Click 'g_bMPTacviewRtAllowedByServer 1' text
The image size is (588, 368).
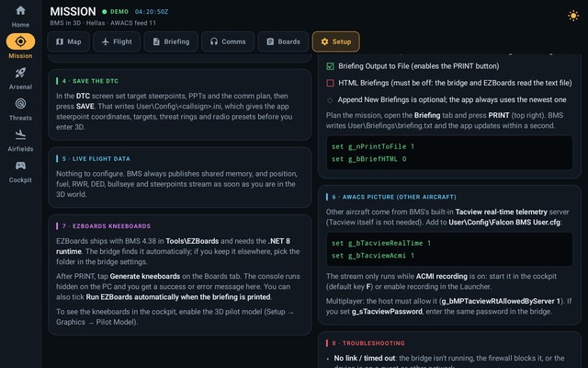[x=500, y=301]
